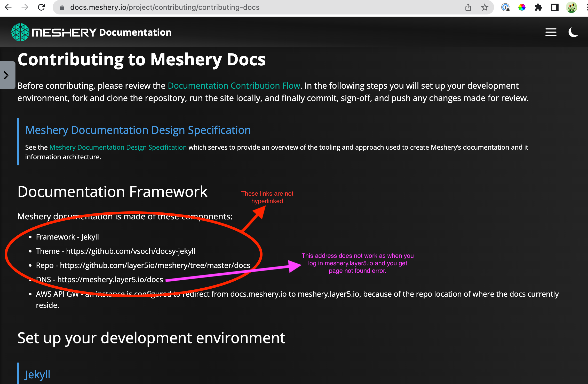Open the Meshery Documentation Design Specification inline link

pos(118,147)
